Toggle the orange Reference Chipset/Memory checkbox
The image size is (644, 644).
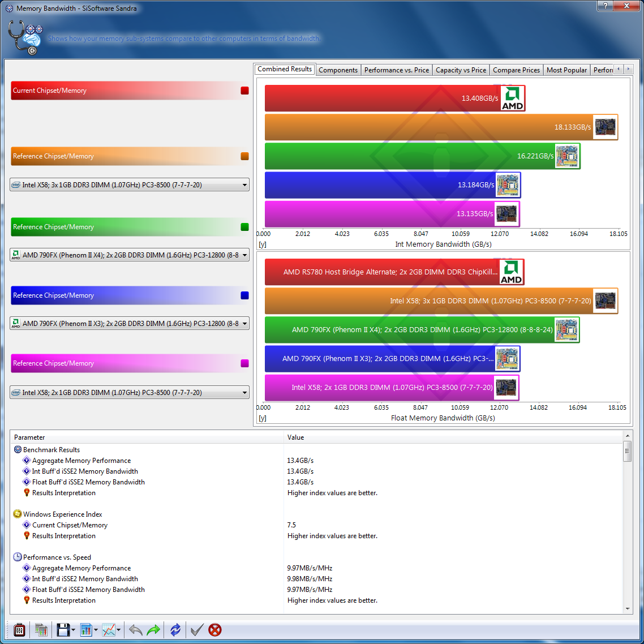coord(245,156)
